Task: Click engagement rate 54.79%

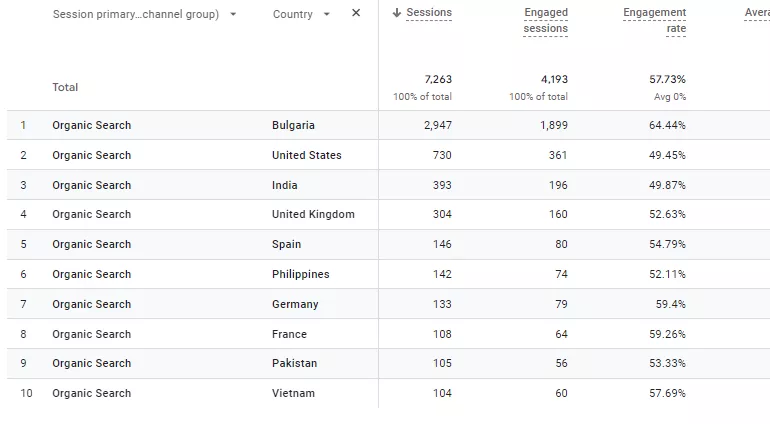Action: point(667,244)
